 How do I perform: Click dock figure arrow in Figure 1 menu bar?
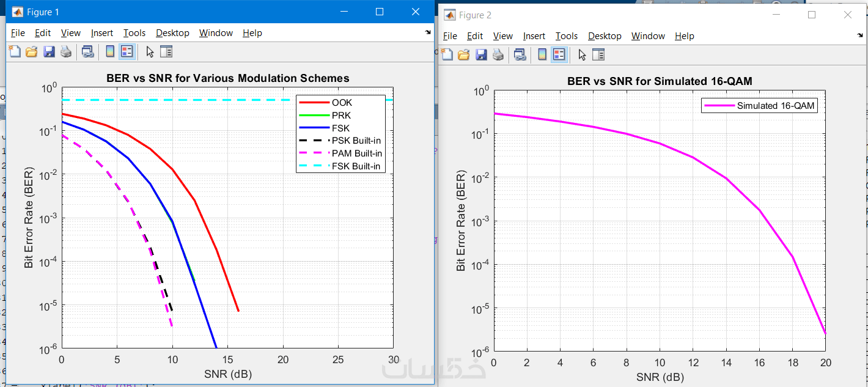(428, 32)
